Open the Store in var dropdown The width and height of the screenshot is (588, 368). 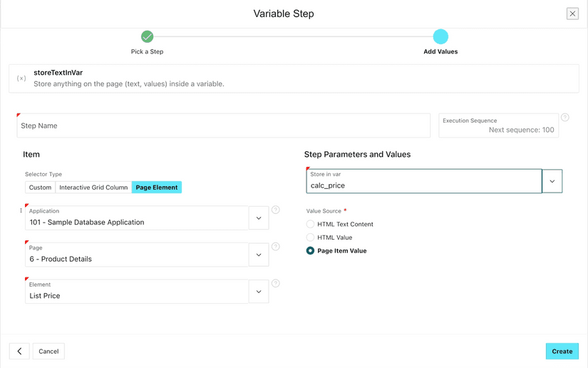click(x=552, y=181)
